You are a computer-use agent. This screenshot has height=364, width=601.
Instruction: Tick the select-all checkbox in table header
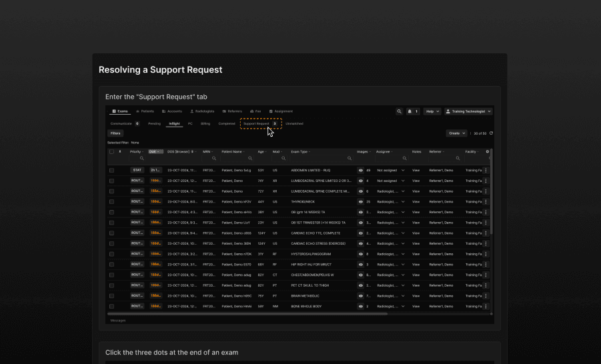click(111, 152)
